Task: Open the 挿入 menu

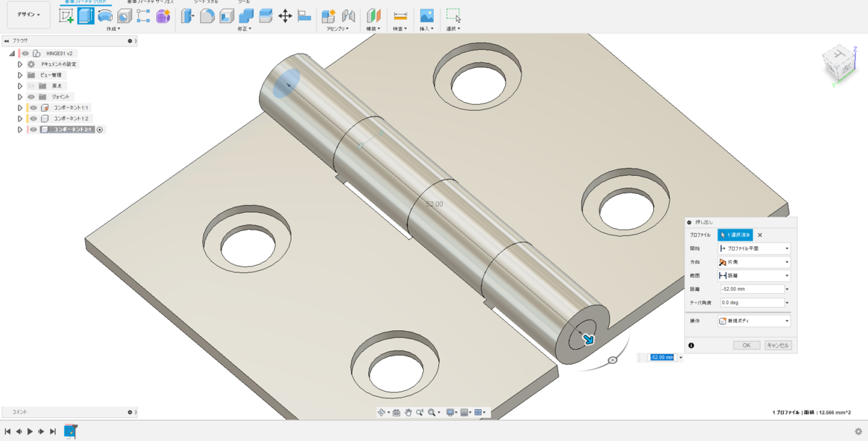Action: [427, 28]
